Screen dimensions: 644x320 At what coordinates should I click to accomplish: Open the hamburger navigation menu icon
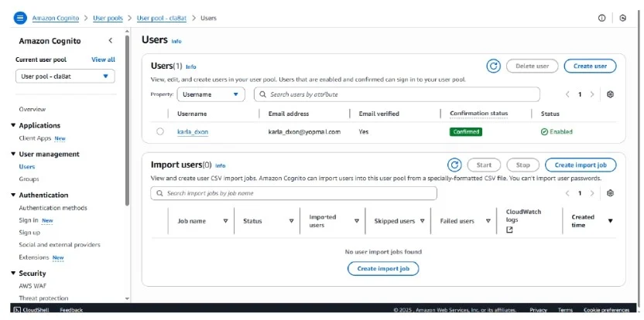click(x=20, y=18)
